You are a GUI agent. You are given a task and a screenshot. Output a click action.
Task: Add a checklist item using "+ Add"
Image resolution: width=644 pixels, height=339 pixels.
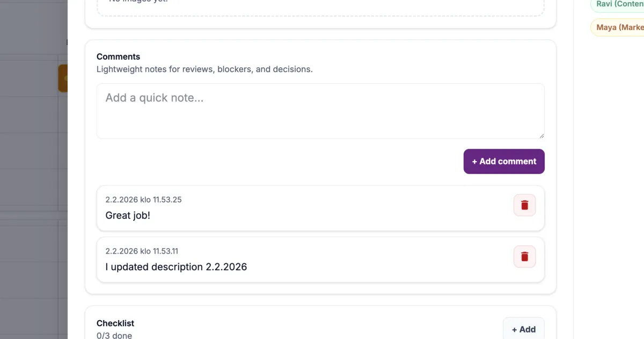click(523, 329)
